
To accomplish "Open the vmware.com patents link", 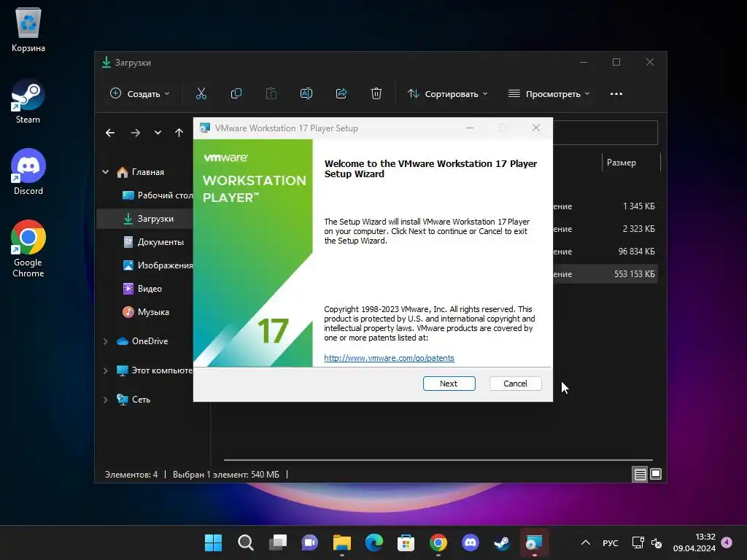I will 389,358.
